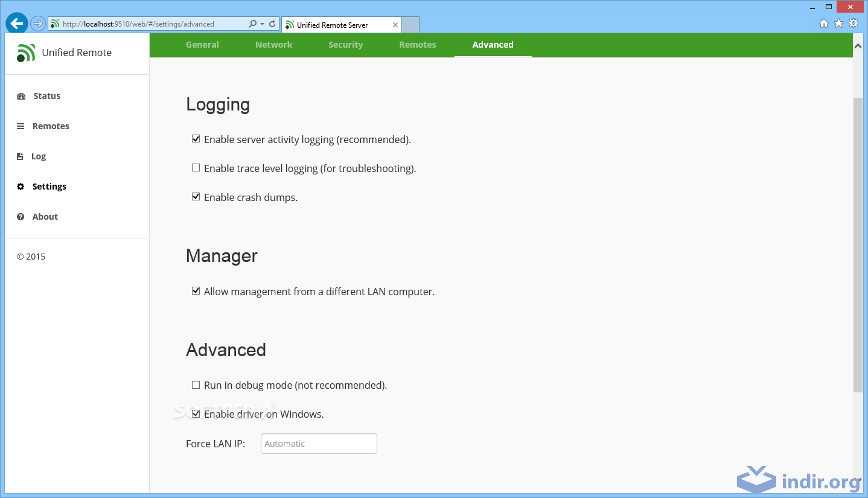The width and height of the screenshot is (868, 498).
Task: Expand the address bar search dropdown arrow
Action: pyautogui.click(x=262, y=24)
